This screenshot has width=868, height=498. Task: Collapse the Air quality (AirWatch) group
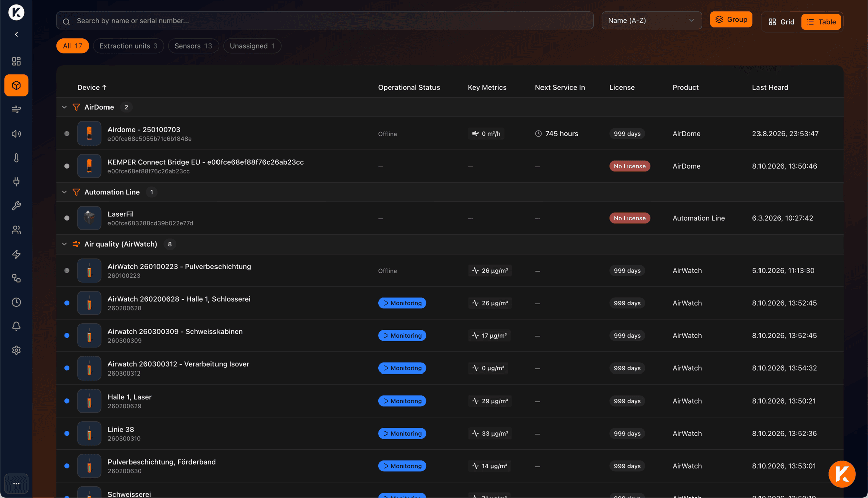click(64, 244)
